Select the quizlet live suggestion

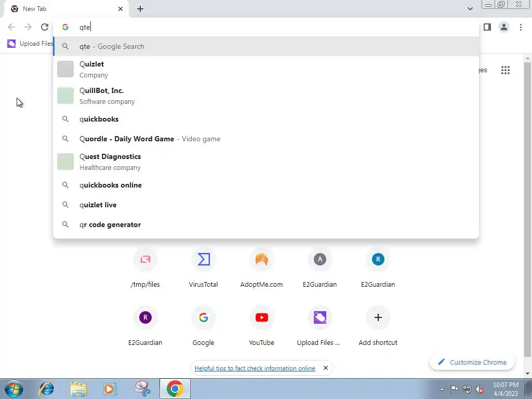[x=266, y=205]
